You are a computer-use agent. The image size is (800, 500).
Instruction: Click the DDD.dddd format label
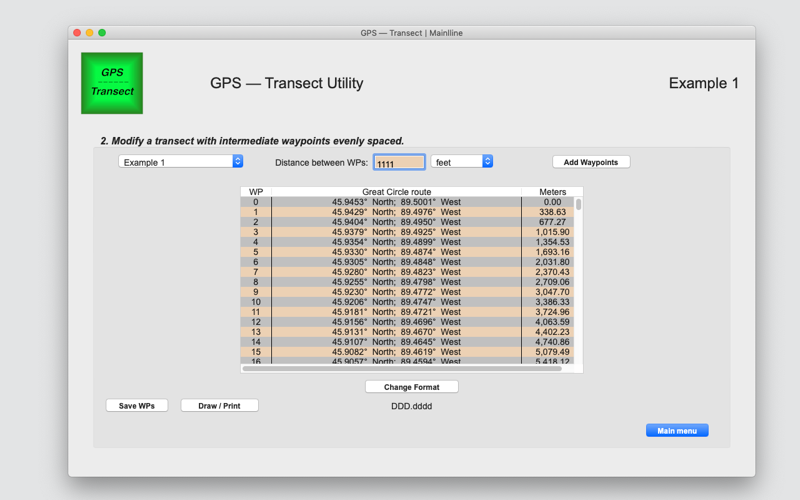click(411, 406)
